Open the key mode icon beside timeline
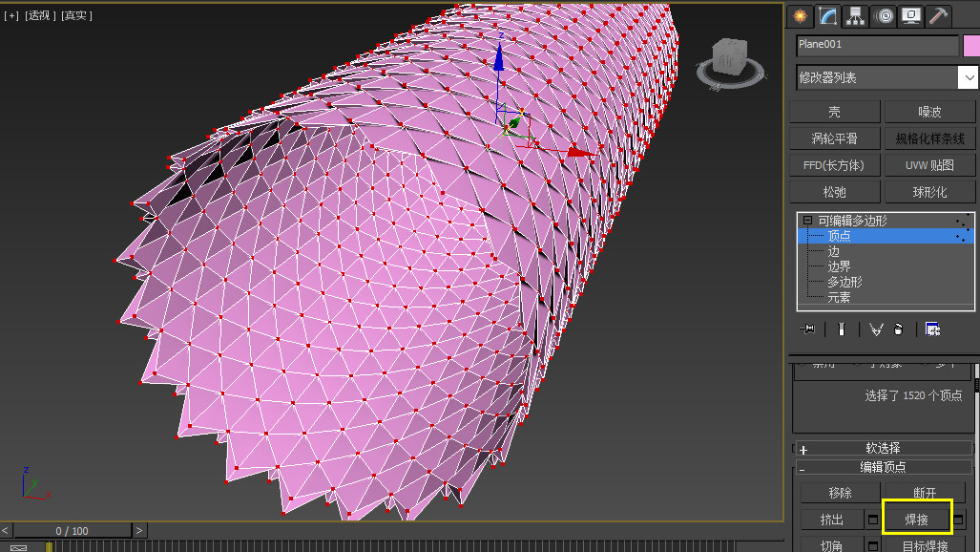Viewport: 980px width, 552px height. [19, 547]
